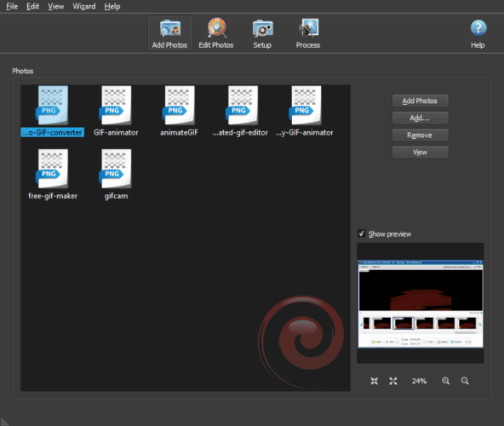Click the Help question mark icon
The width and height of the screenshot is (504, 426).
[478, 28]
